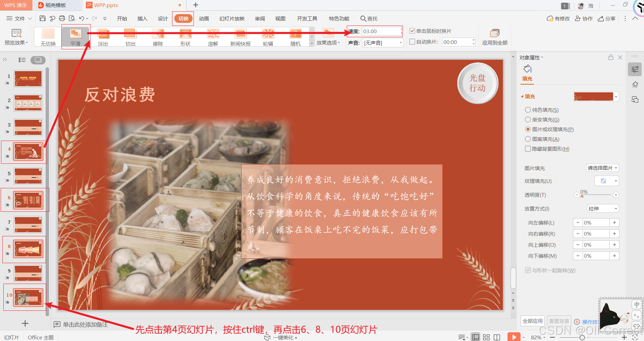Select 淡出 fade transition effect
This screenshot has width=644, height=341.
[103, 37]
